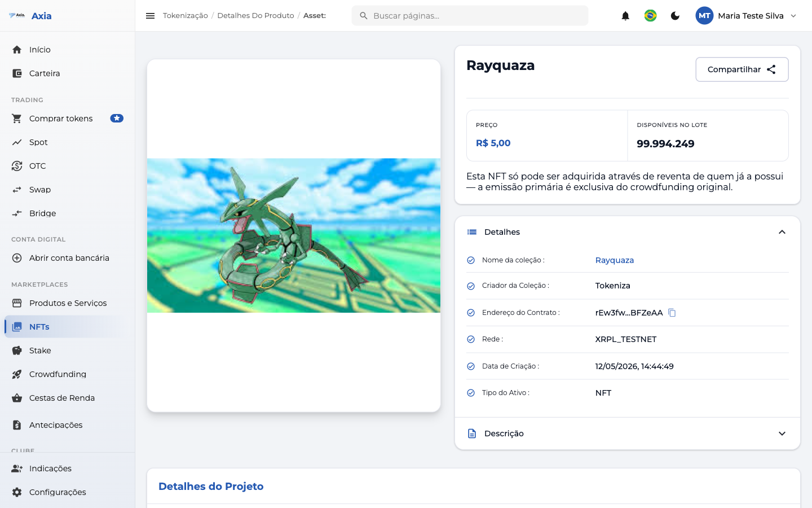812x508 pixels.
Task: Click the Tokeniza creator value
Action: pos(613,286)
